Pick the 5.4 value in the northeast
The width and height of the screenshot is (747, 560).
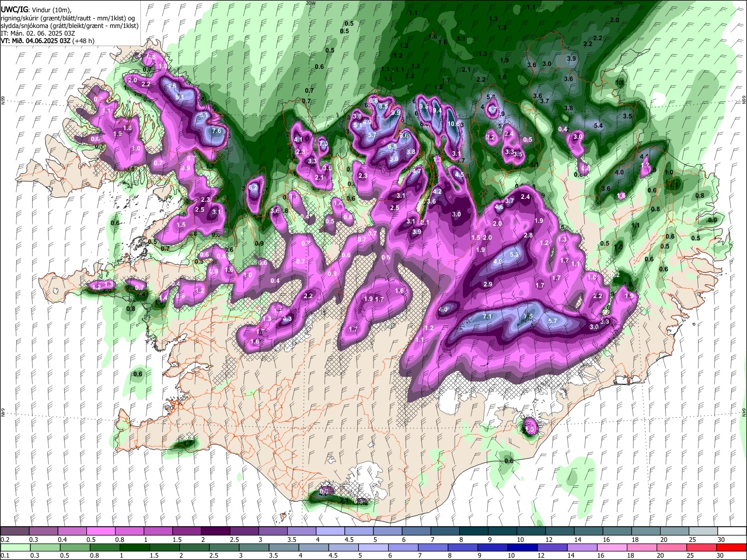click(598, 125)
